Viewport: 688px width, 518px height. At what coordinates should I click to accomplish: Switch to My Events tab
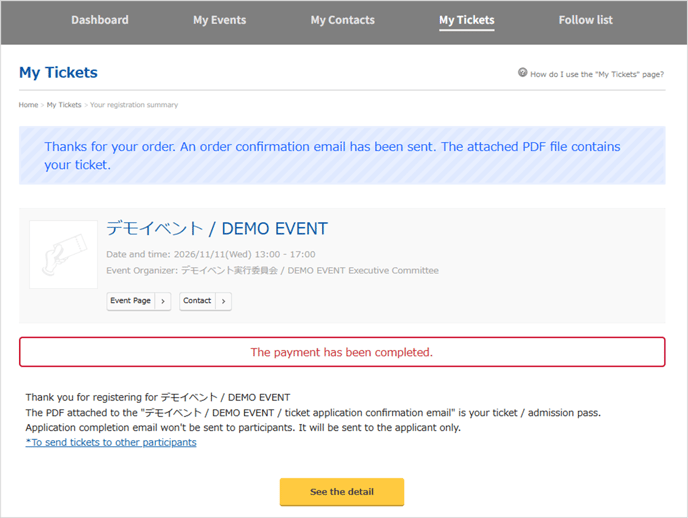tap(219, 20)
